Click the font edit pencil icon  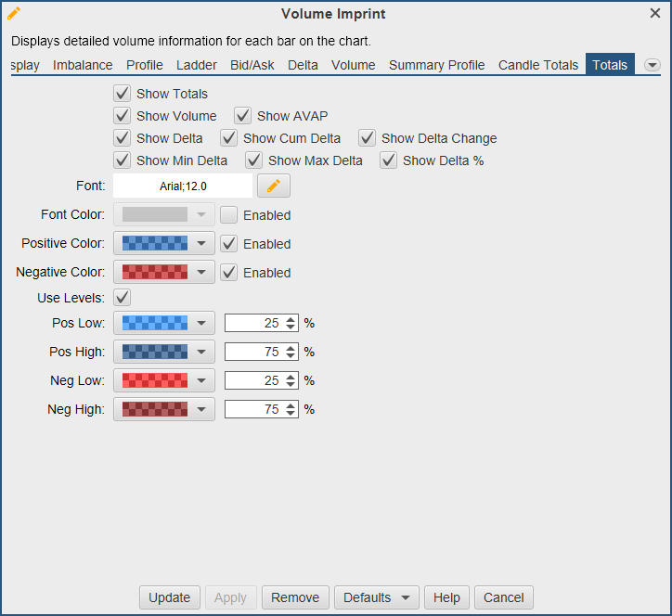click(x=274, y=186)
